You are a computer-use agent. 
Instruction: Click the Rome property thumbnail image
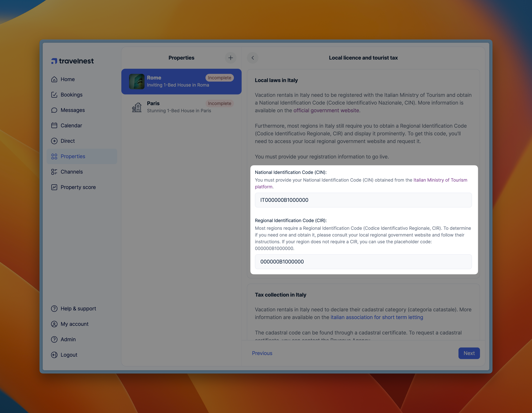137,81
